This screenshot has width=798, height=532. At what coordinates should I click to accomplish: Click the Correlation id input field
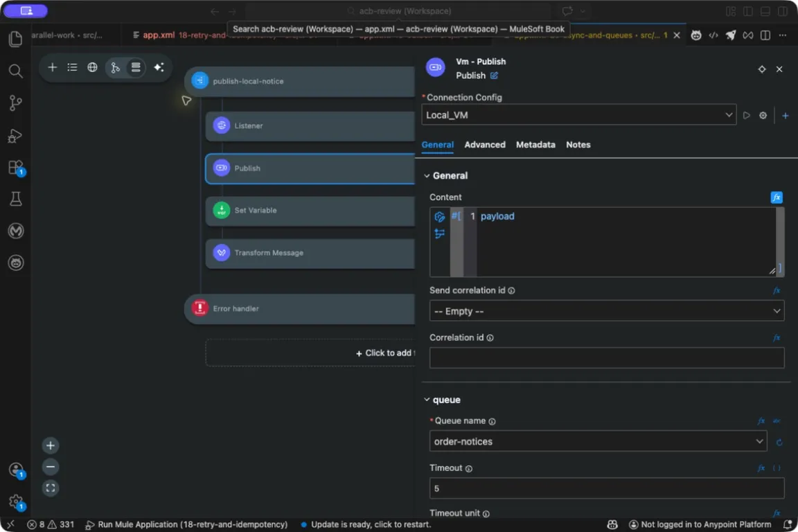point(607,358)
